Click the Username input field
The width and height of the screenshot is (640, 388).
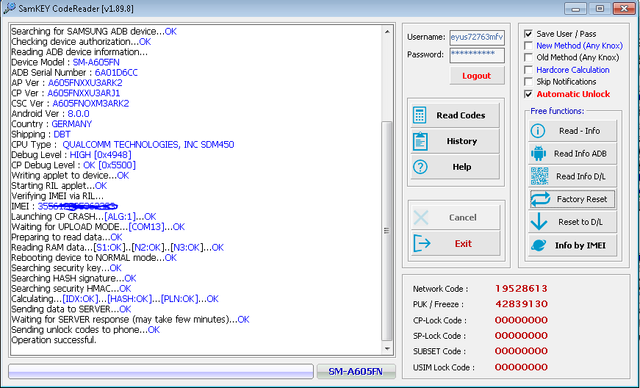[x=477, y=37]
